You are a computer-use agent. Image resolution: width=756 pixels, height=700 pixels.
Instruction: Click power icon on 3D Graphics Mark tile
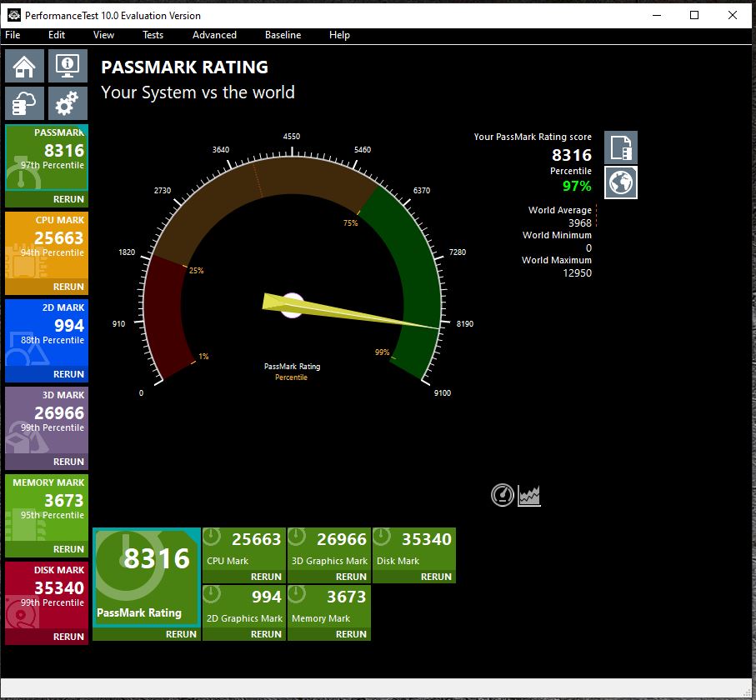coord(297,537)
